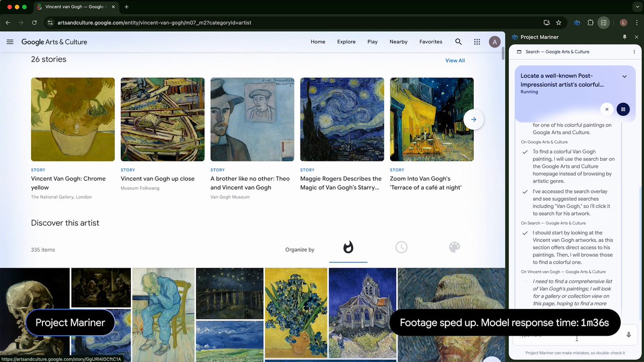Organize items by color palette icon
Image resolution: width=644 pixels, height=362 pixels.
(455, 247)
